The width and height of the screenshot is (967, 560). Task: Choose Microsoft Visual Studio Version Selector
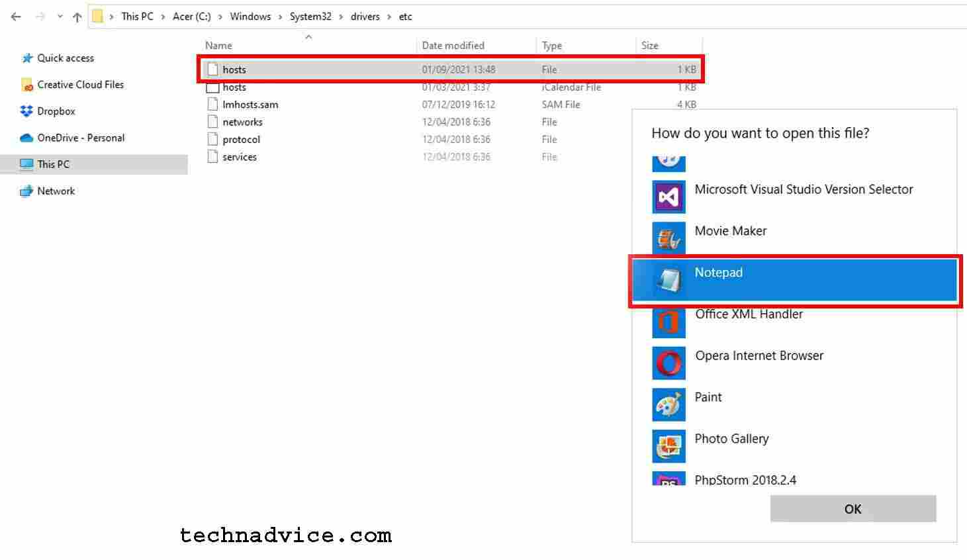tap(794, 197)
